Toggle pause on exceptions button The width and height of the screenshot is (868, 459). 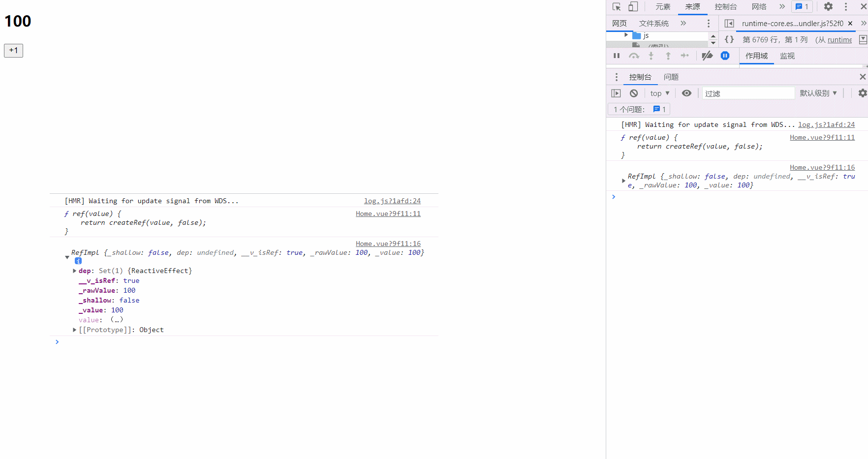point(725,56)
